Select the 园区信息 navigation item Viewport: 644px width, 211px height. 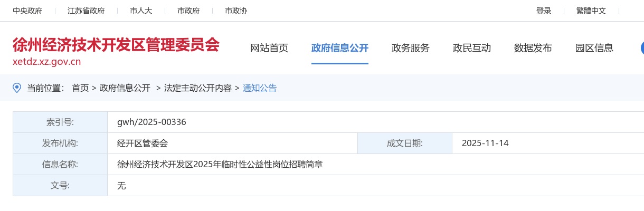click(x=594, y=49)
